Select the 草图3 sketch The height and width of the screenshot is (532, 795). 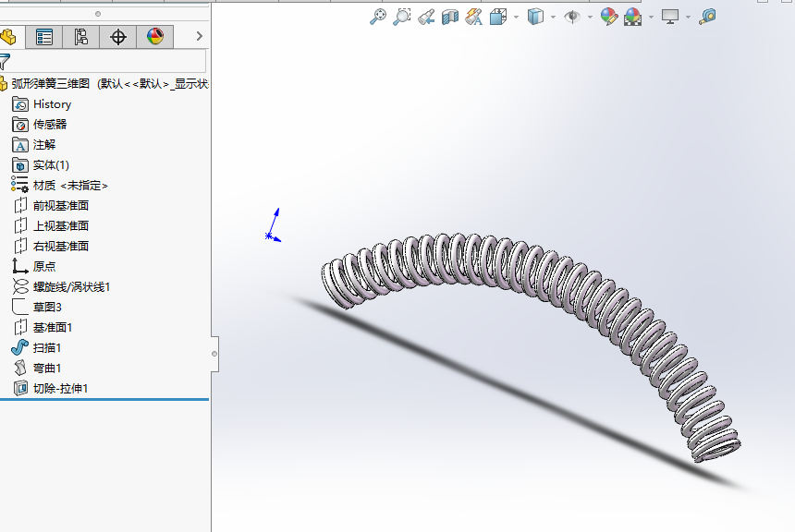coord(36,307)
